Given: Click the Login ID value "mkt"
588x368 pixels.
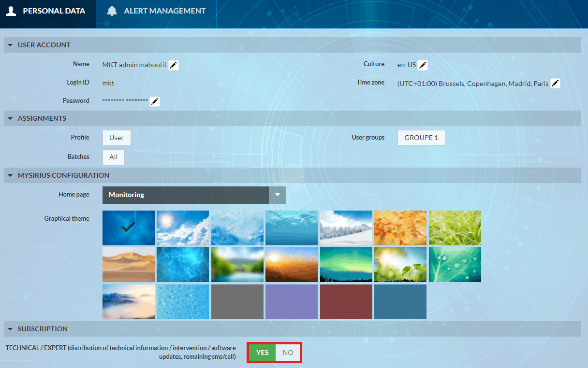Looking at the screenshot, I should [108, 83].
